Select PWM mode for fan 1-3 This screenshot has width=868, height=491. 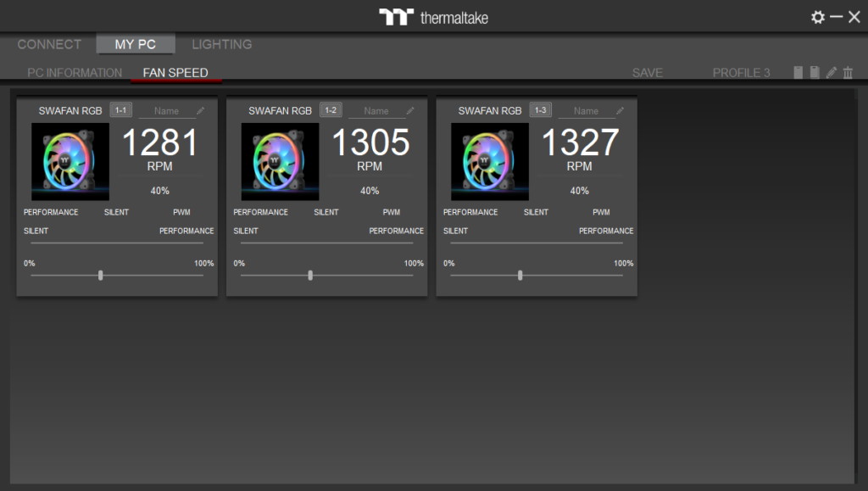tap(601, 212)
